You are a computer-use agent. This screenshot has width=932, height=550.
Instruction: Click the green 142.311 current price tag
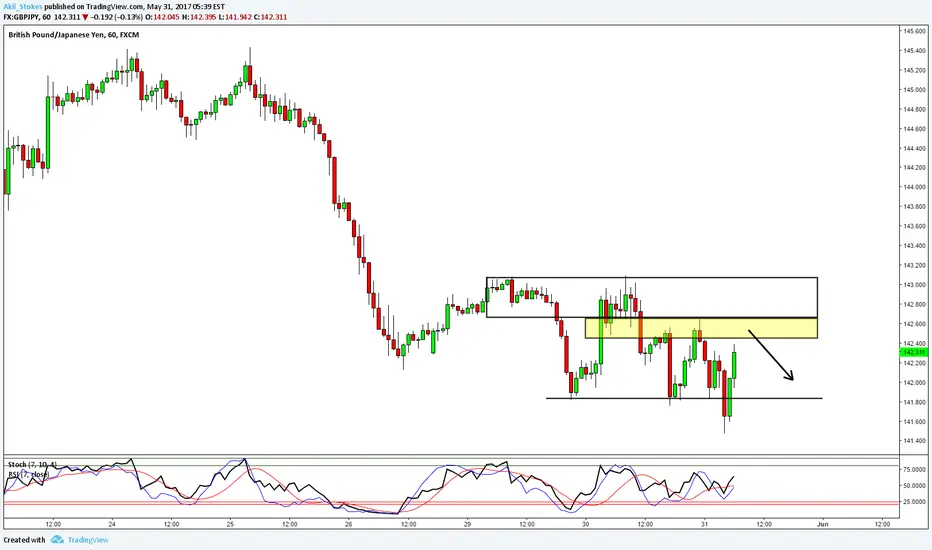pyautogui.click(x=913, y=352)
